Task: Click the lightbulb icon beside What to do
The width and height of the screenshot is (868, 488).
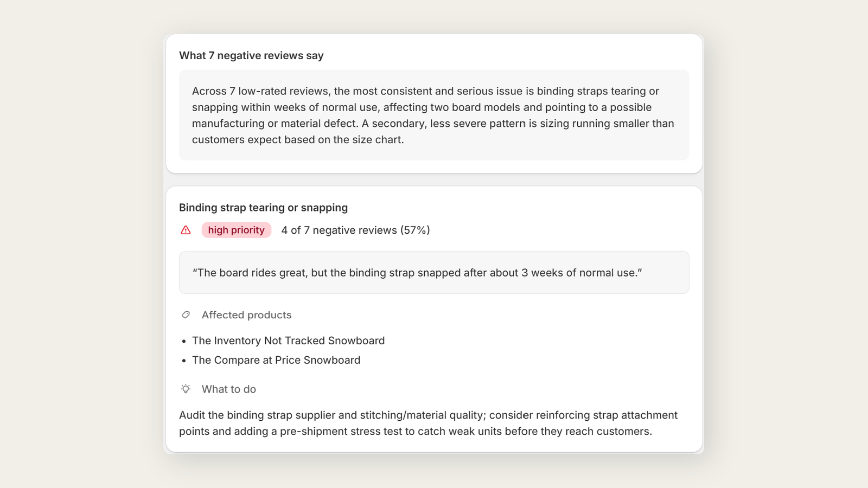Action: (186, 389)
